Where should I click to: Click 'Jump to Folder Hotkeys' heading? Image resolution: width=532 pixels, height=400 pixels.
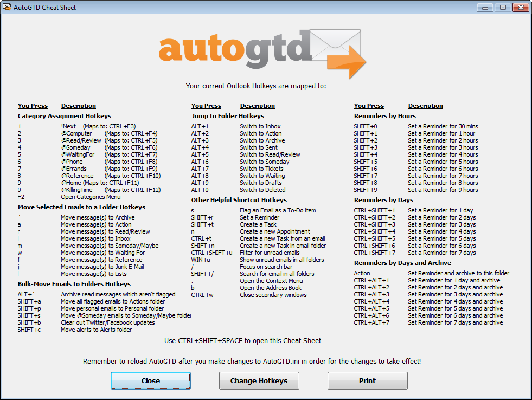[x=228, y=116]
